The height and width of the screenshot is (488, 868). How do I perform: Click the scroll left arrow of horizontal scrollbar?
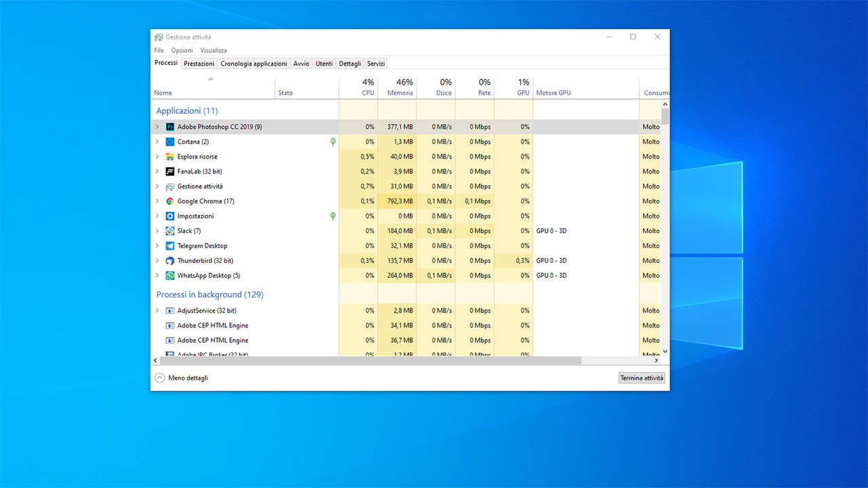click(x=155, y=361)
